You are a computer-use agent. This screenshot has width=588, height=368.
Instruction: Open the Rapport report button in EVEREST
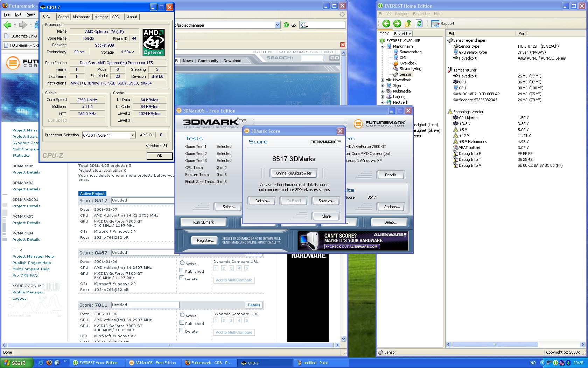coord(443,23)
